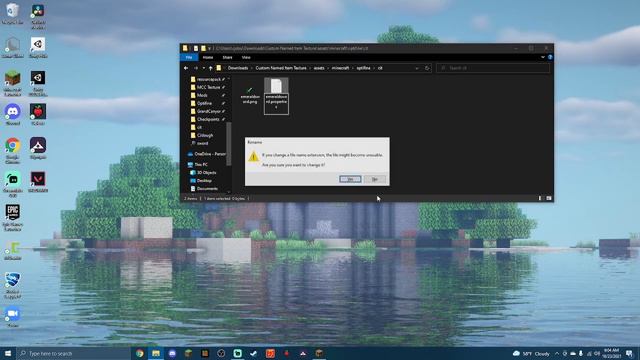The image size is (640, 360).
Task: Open Checkpoints folder in sidebar
Action: tap(208, 119)
